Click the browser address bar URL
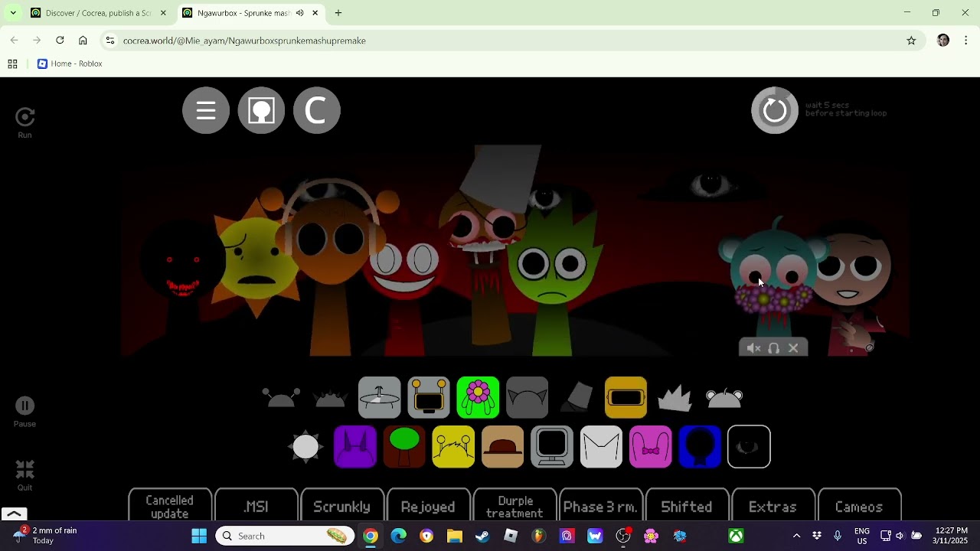The width and height of the screenshot is (980, 551). 244,41
